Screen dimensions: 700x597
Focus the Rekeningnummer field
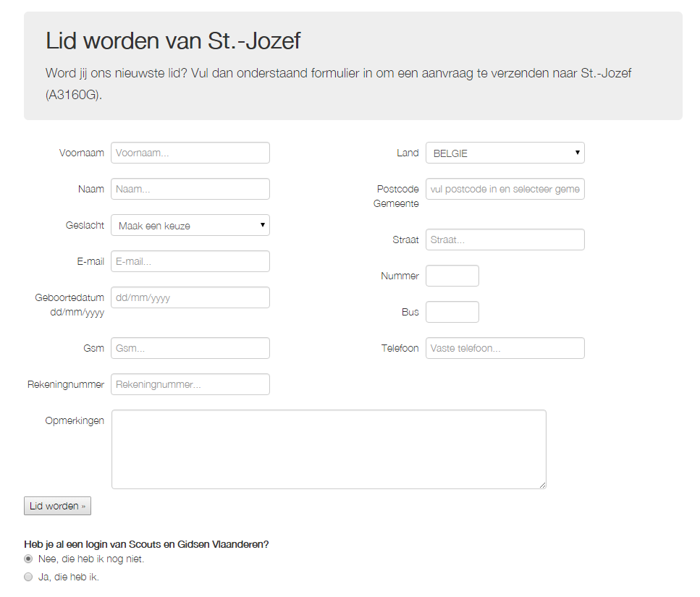[x=190, y=384]
